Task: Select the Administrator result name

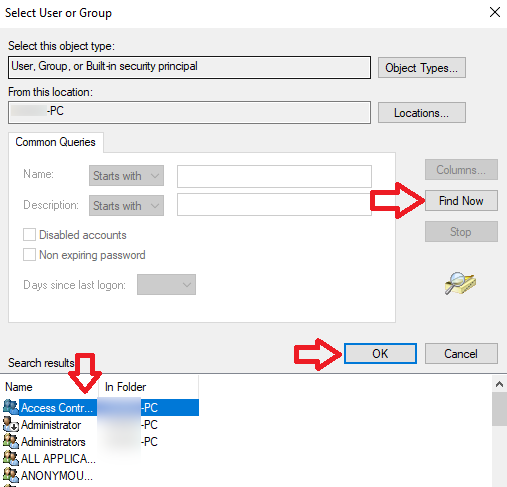Action: point(51,425)
